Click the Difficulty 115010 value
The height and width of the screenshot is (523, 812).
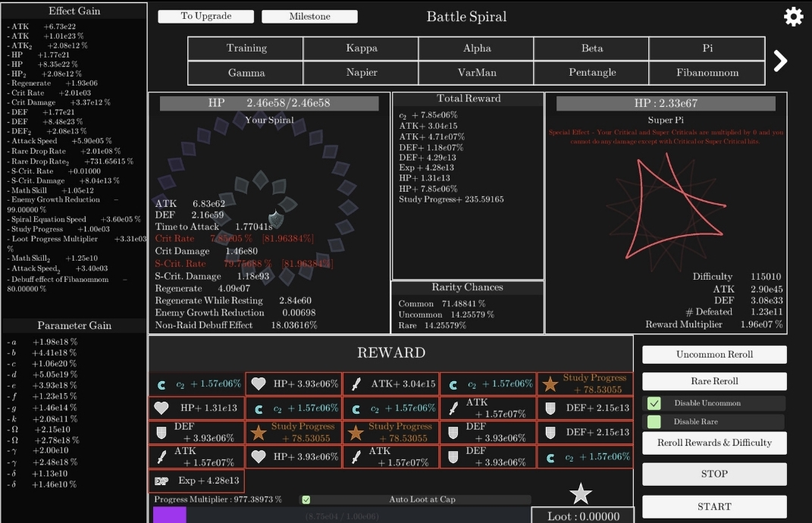click(766, 277)
